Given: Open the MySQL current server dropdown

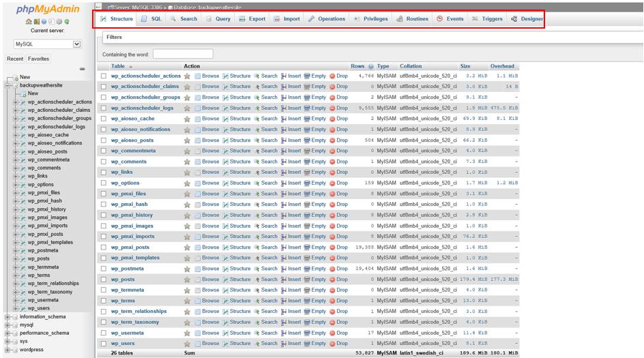Looking at the screenshot, I should point(47,44).
